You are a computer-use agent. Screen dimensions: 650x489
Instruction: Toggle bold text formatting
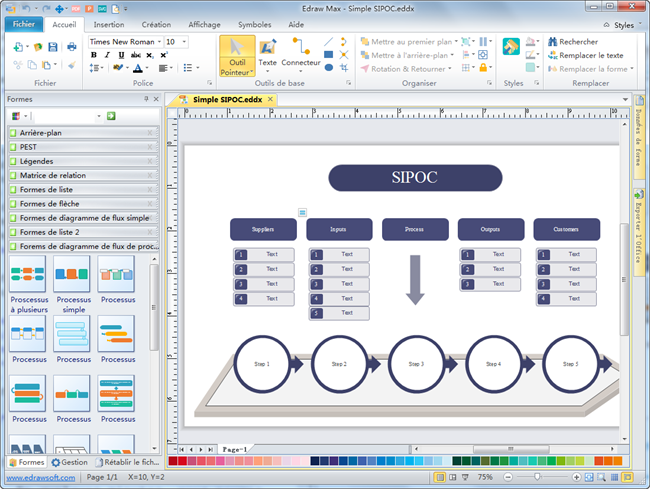click(x=93, y=55)
